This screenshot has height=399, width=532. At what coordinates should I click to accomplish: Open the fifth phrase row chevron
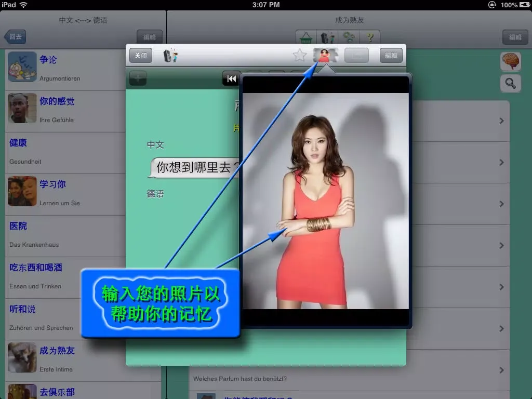(501, 287)
